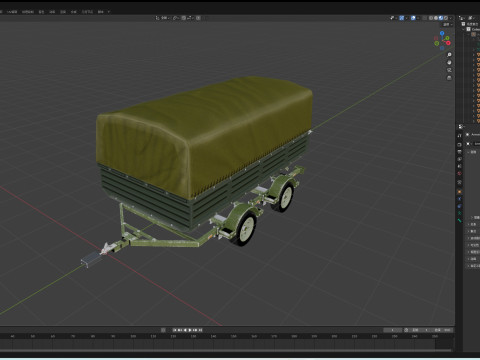Open the orange Object properties tab
The image size is (480, 360).
(x=459, y=192)
